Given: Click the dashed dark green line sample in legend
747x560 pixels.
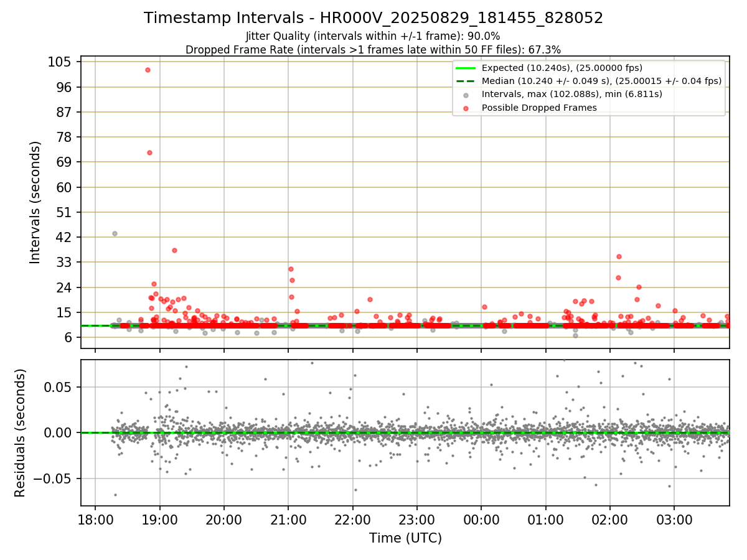Looking at the screenshot, I should pos(466,81).
